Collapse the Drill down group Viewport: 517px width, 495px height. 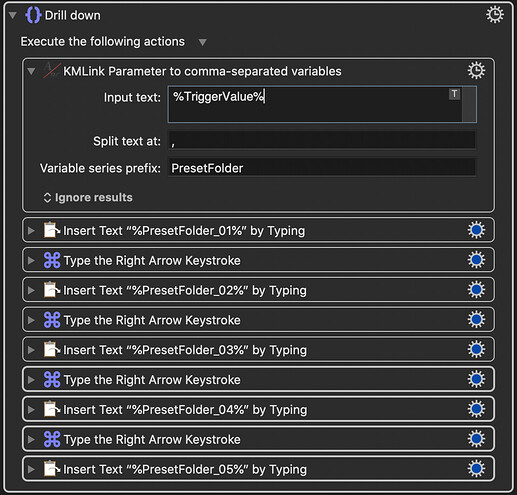tap(13, 15)
